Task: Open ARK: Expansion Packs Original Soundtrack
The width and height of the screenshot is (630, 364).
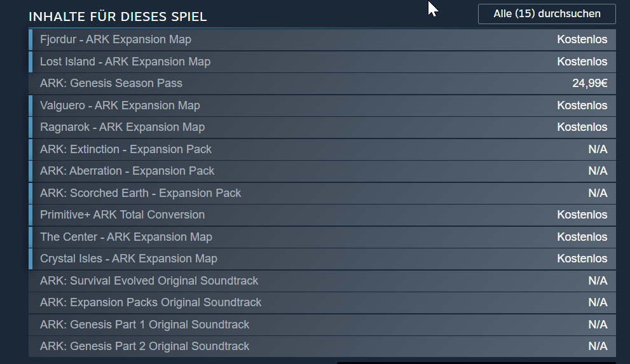Action: pos(322,302)
